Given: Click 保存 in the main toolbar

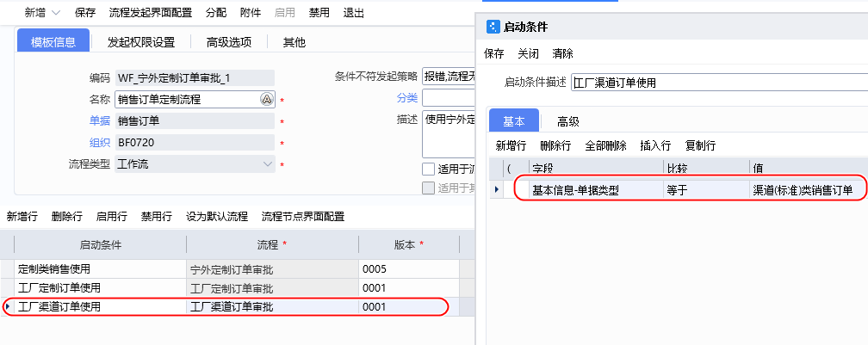Looking at the screenshot, I should [85, 13].
